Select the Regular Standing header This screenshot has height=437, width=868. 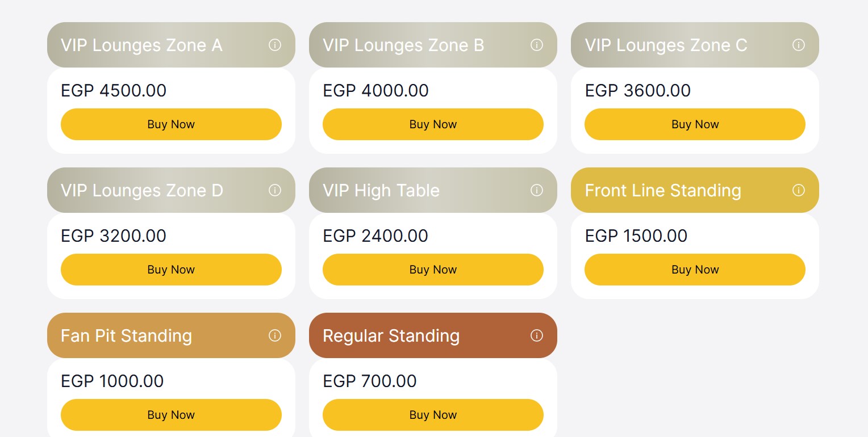pos(391,335)
